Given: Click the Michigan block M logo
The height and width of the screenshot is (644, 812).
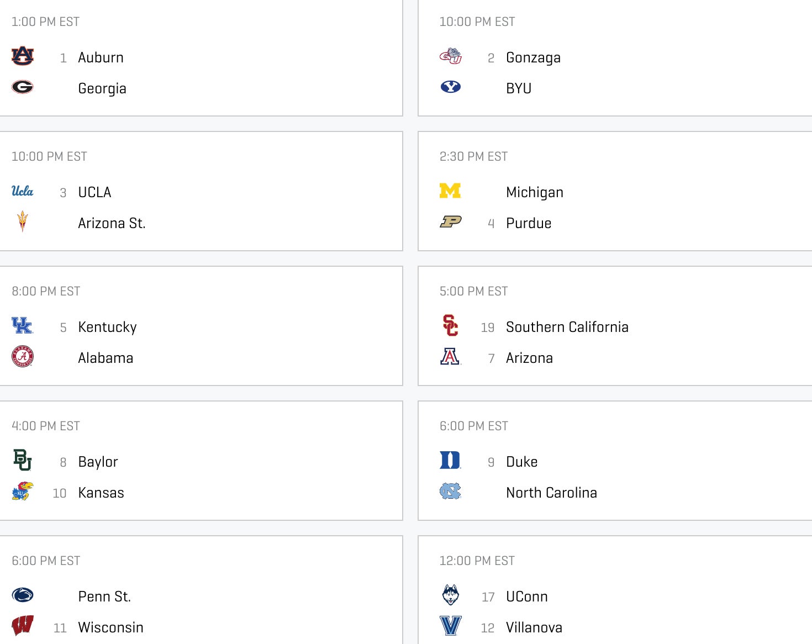Looking at the screenshot, I should point(450,191).
